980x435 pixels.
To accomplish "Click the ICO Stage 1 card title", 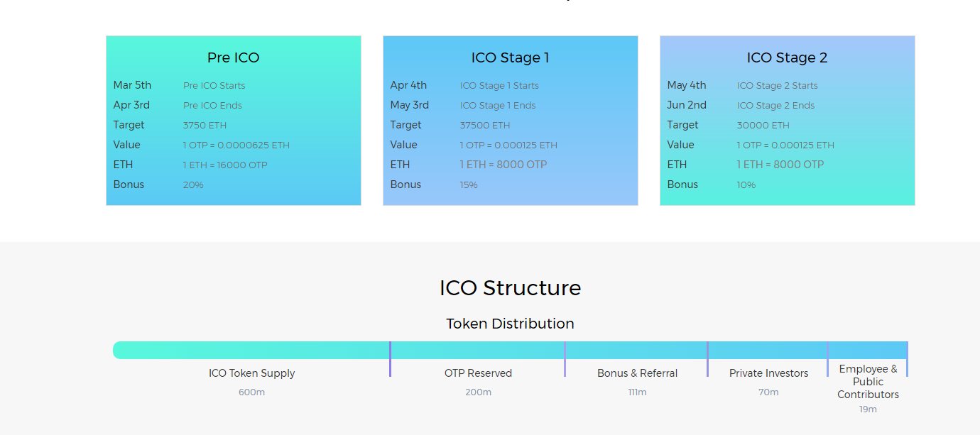I will pos(510,57).
